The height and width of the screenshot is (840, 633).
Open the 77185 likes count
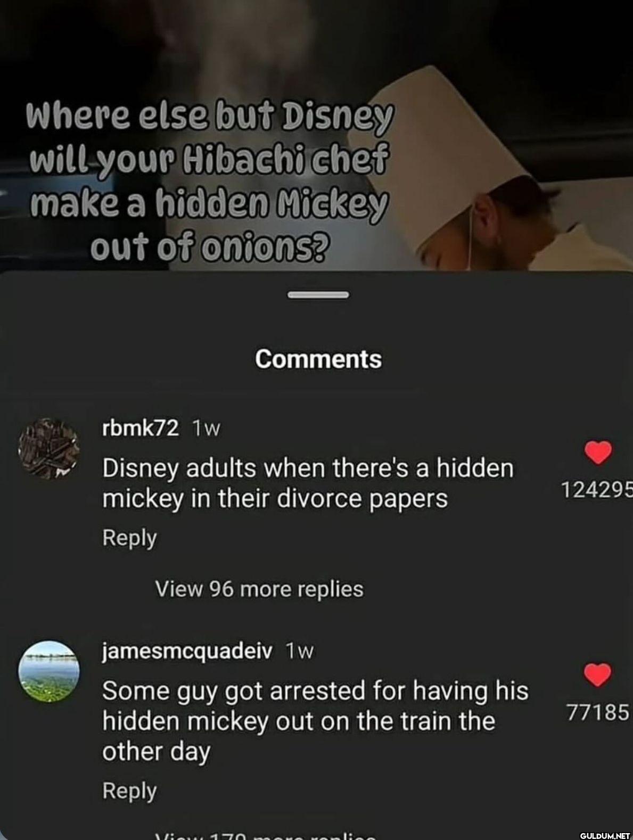(598, 712)
